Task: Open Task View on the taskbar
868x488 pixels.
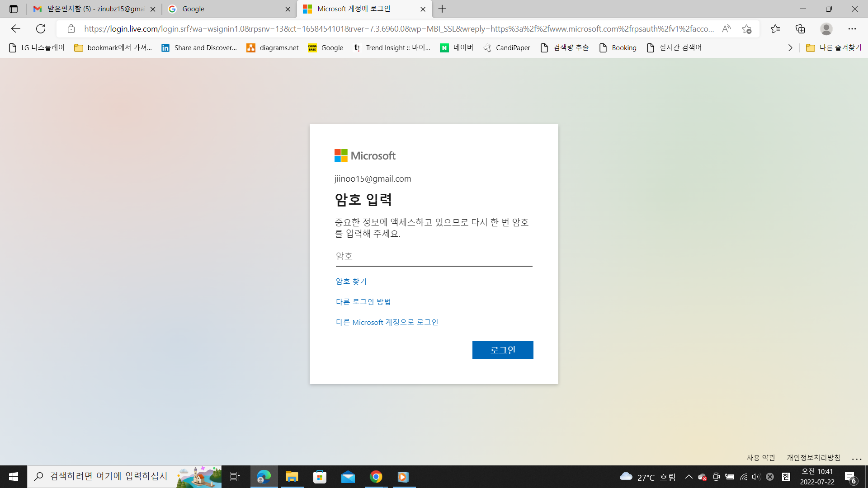Action: point(235,477)
